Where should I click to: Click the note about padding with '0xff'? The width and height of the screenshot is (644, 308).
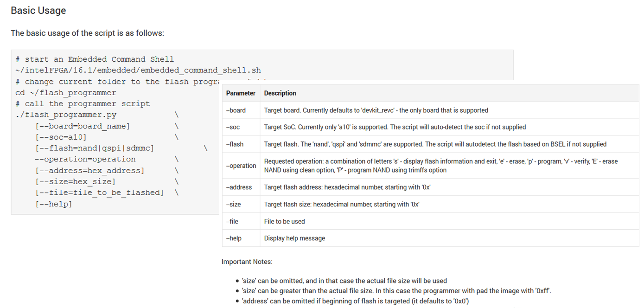coord(396,291)
